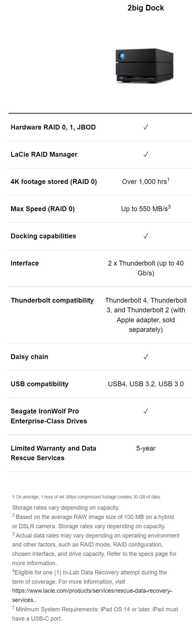Click the Interface row label

pos(25,263)
